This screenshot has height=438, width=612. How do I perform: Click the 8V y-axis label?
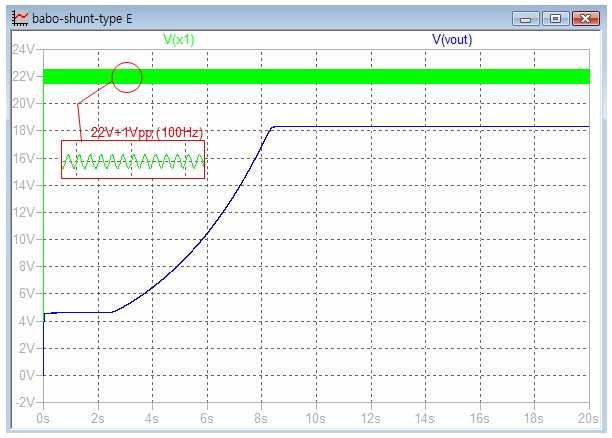[27, 267]
